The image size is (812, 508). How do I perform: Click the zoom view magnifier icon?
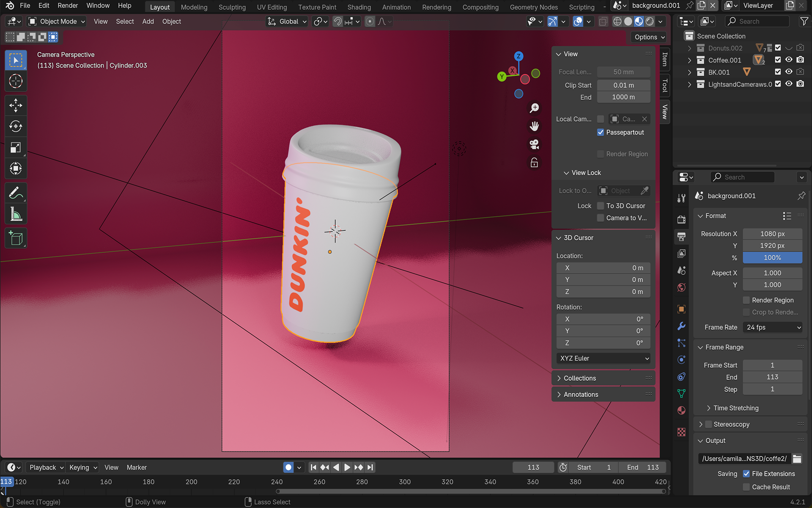(534, 108)
